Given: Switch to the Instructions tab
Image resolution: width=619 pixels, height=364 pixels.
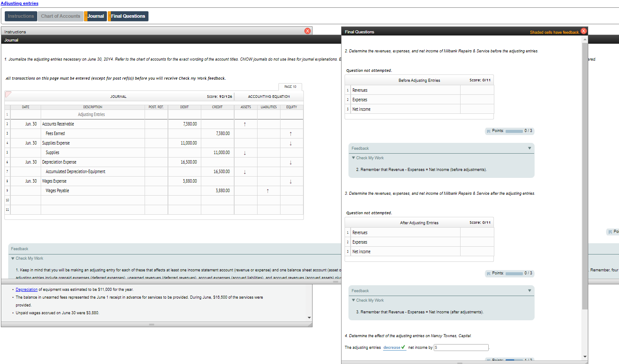Looking at the screenshot, I should (21, 16).
